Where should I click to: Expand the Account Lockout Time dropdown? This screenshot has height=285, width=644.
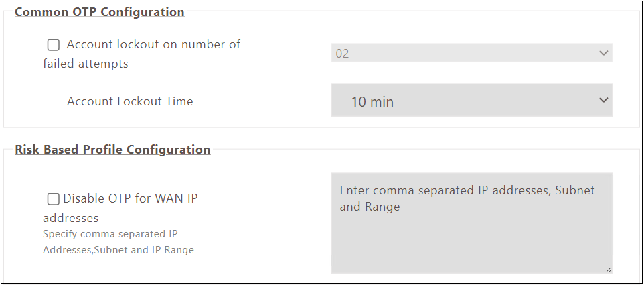tap(471, 100)
